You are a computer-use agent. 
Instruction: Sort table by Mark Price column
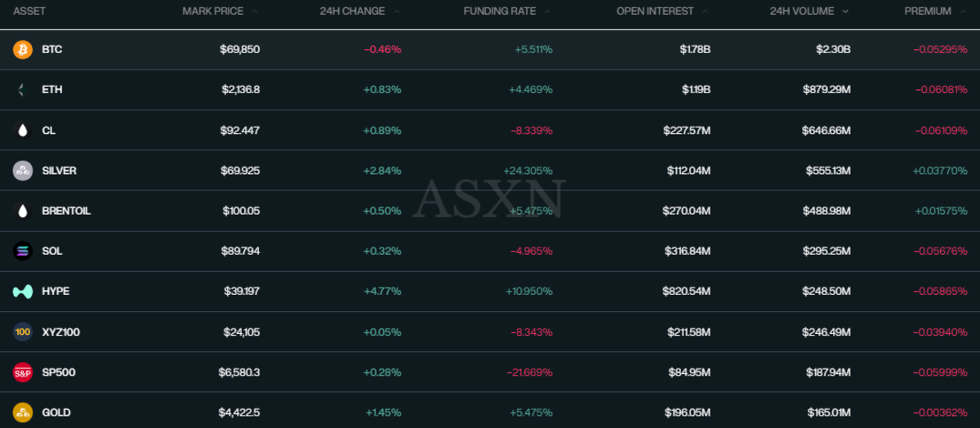pyautogui.click(x=214, y=11)
